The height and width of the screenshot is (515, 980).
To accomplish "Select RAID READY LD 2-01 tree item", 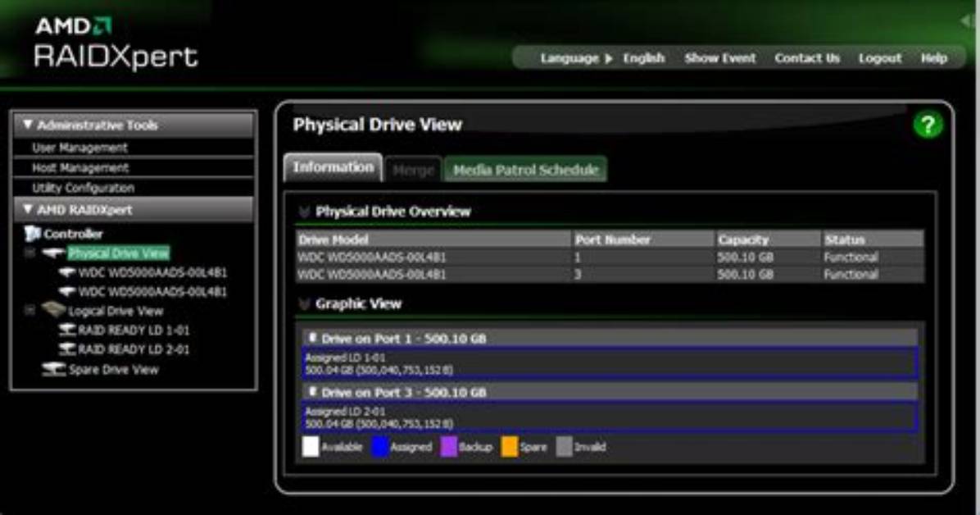I will click(134, 349).
